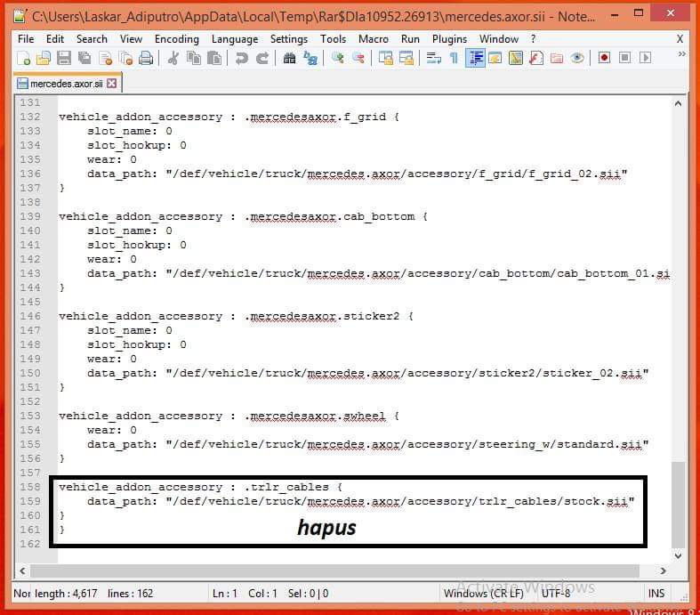The image size is (700, 615).
Task: Click the X at menu bar right
Action: [680, 39]
